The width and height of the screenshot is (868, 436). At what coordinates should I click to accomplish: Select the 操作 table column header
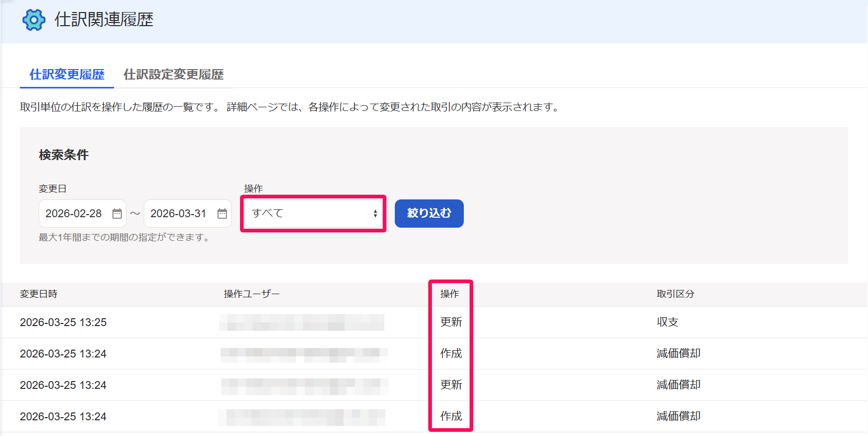point(450,294)
